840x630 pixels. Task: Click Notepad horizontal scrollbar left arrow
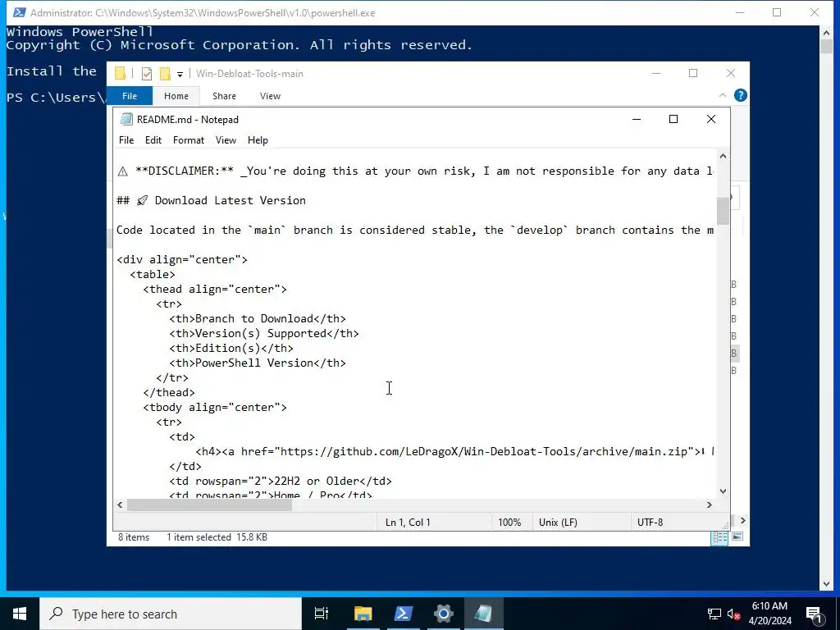120,505
